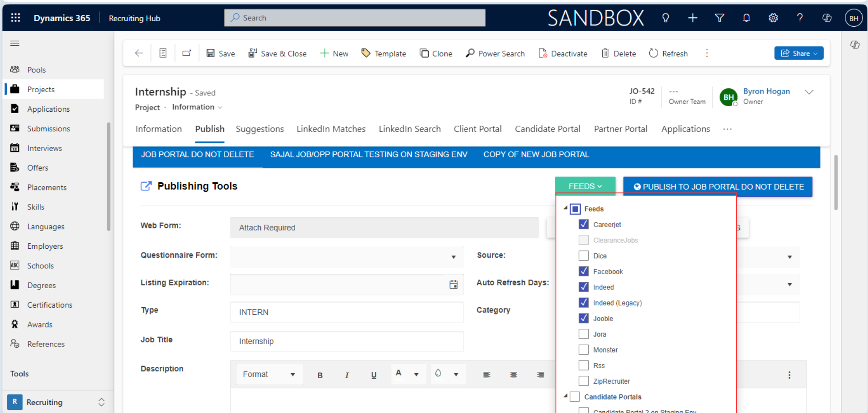Open the side pane Copilot icon
This screenshot has width=868, height=413.
855,44
